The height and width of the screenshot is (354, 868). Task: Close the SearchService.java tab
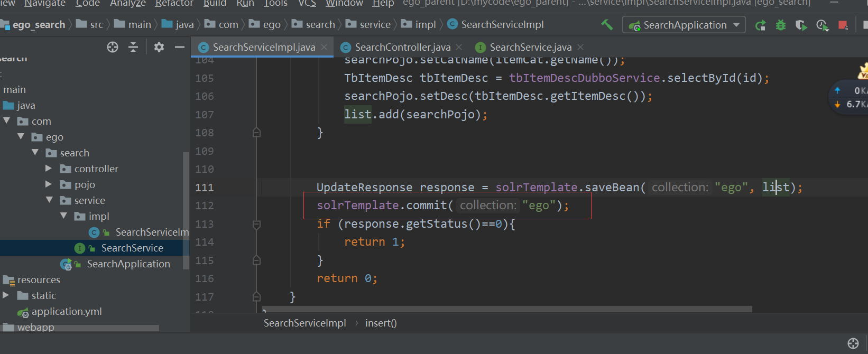pyautogui.click(x=580, y=47)
